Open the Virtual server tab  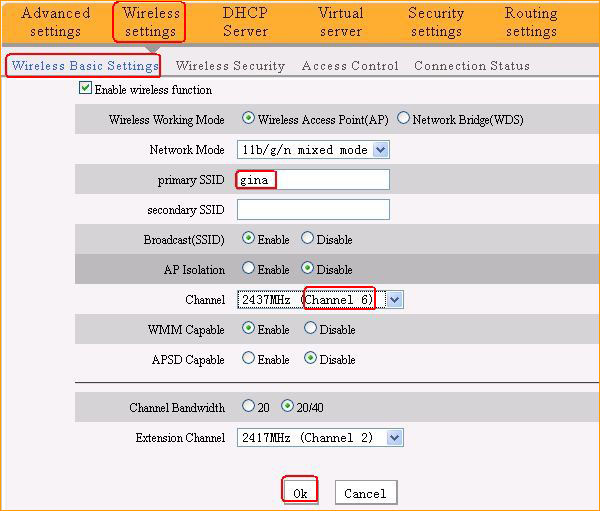[340, 22]
